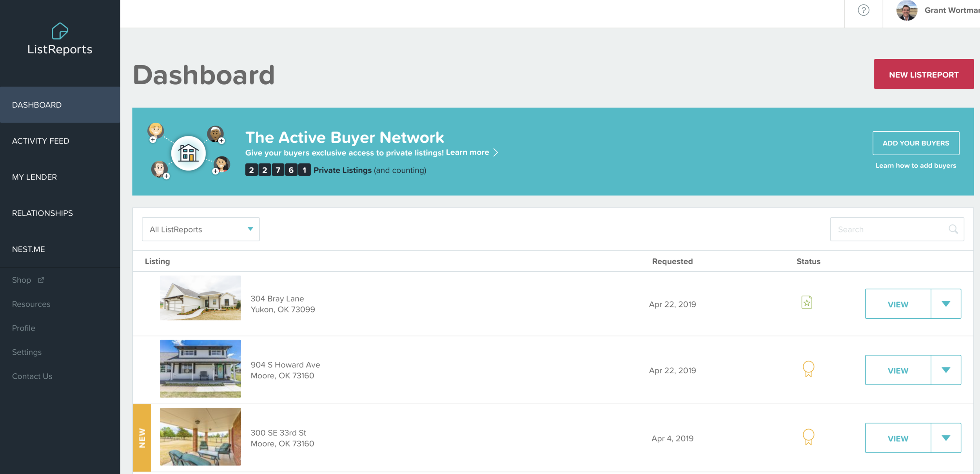Click the Learn more link in banner
Image resolution: width=980 pixels, height=474 pixels.
[x=467, y=152]
